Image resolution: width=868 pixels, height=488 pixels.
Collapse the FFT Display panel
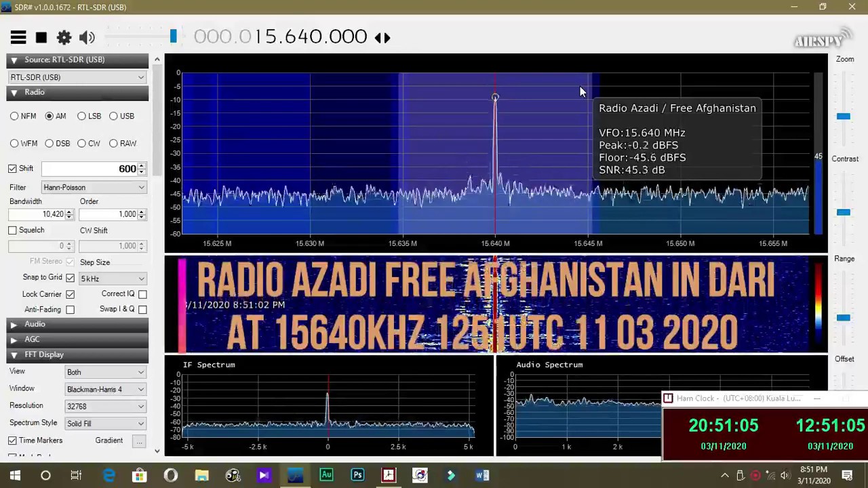pos(14,354)
